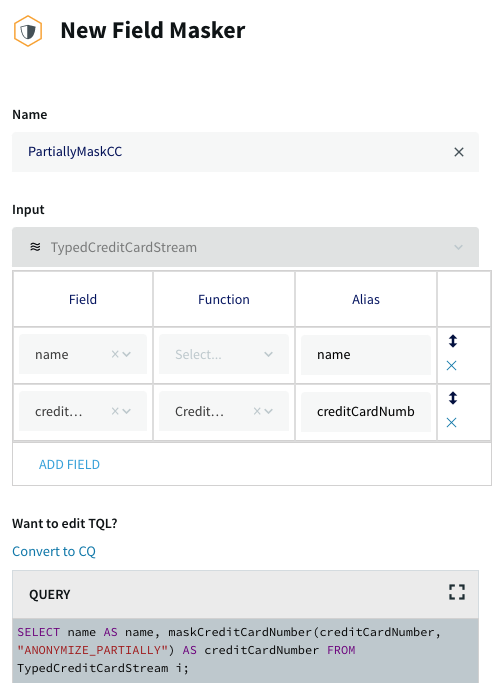Click reorder arrows on creditCardNumber row
Screen dimensions: 502x683
(x=453, y=398)
